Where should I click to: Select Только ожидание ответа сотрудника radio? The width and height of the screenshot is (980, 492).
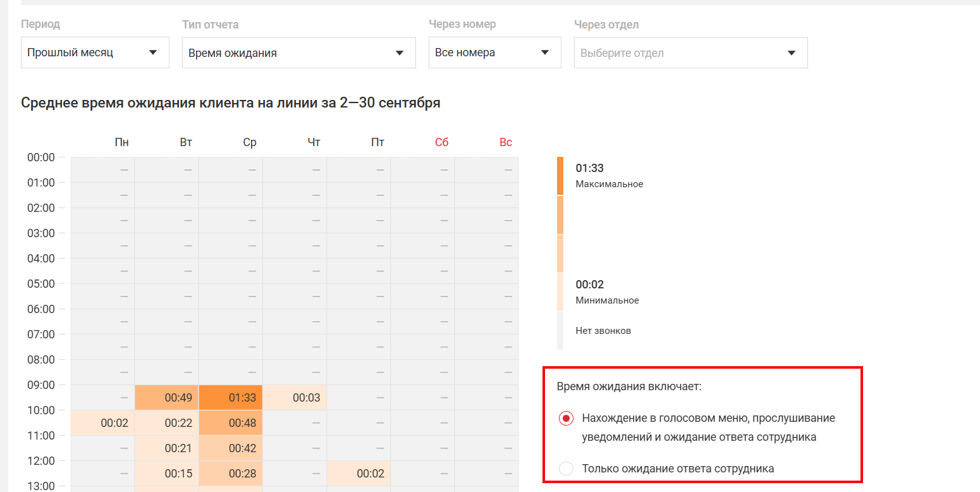(x=566, y=469)
